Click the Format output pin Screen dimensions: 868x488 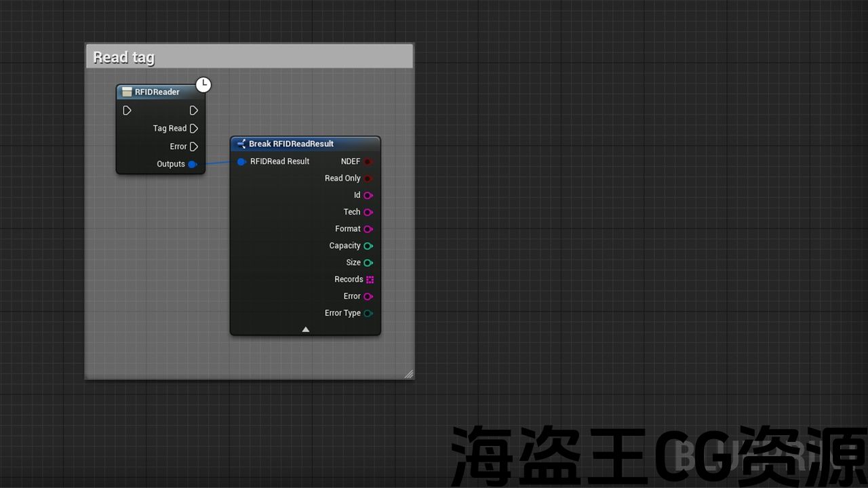(x=368, y=229)
